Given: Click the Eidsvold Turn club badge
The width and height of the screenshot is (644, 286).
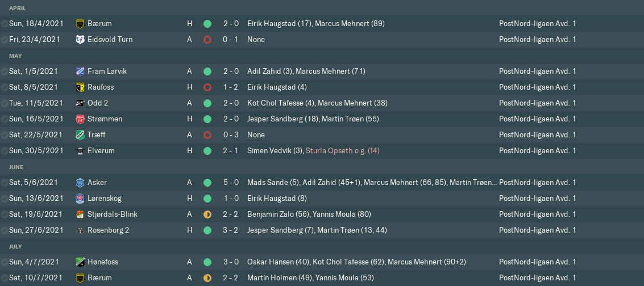Looking at the screenshot, I should click(80, 40).
